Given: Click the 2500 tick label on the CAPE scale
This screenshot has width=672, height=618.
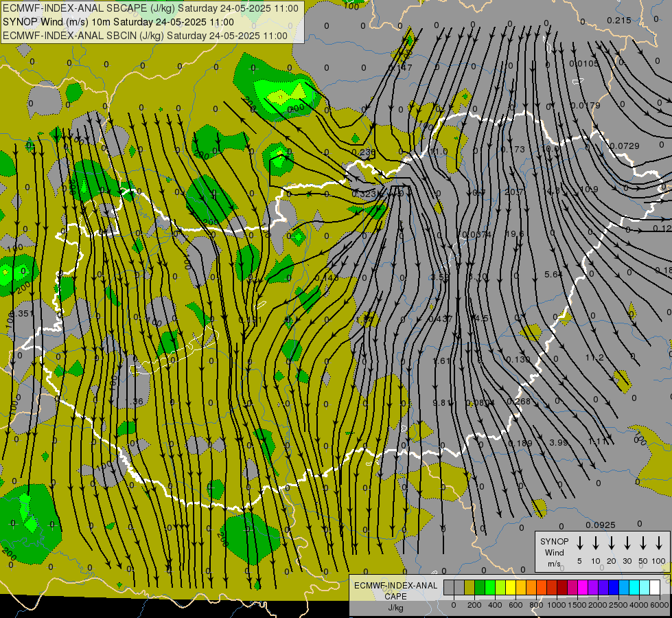Looking at the screenshot, I should [618, 605].
